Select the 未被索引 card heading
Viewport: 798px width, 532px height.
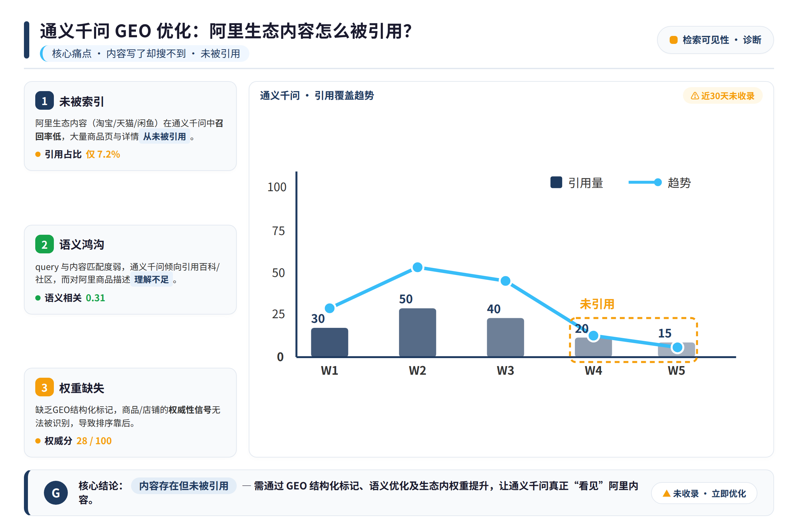pyautogui.click(x=81, y=101)
